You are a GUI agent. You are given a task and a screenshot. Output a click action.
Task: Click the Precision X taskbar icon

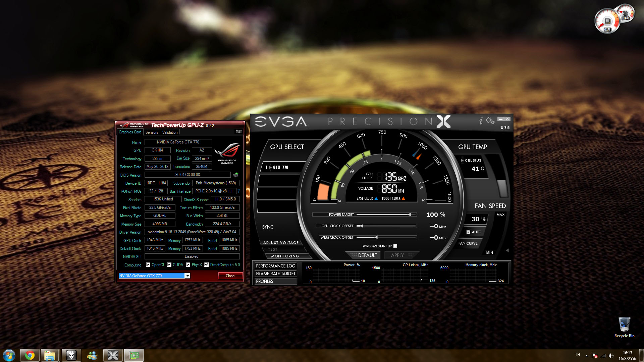113,355
